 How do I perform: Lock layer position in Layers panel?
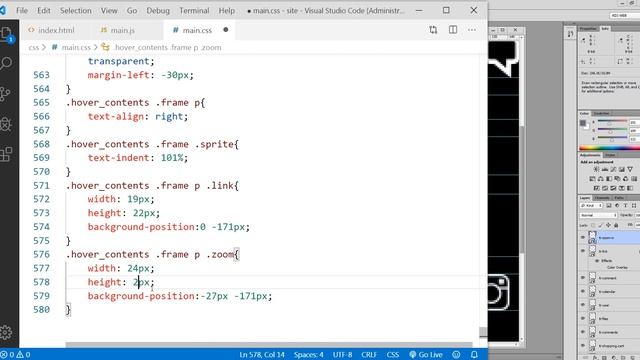[608, 225]
